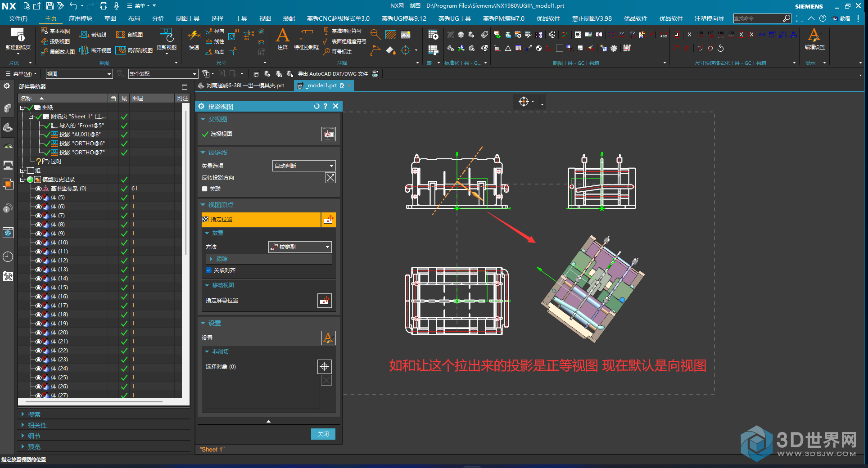Toggle the 关联 associative checkbox
The height and width of the screenshot is (468, 868).
(x=204, y=189)
